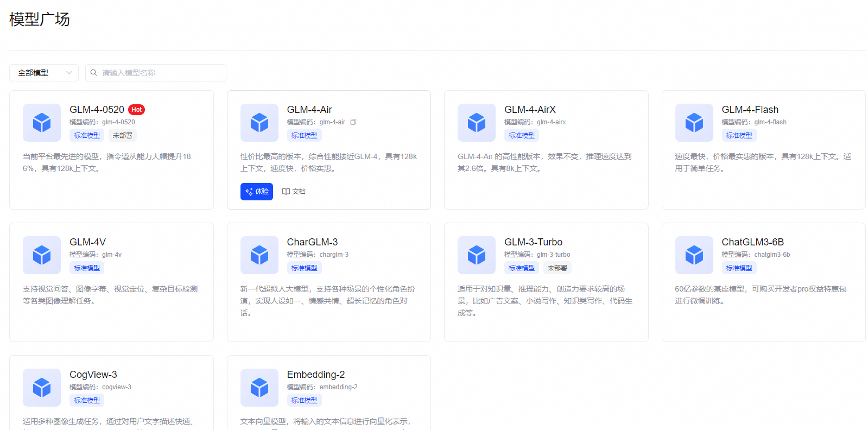The width and height of the screenshot is (868, 430).
Task: Click the search magnifier icon
Action: point(94,73)
